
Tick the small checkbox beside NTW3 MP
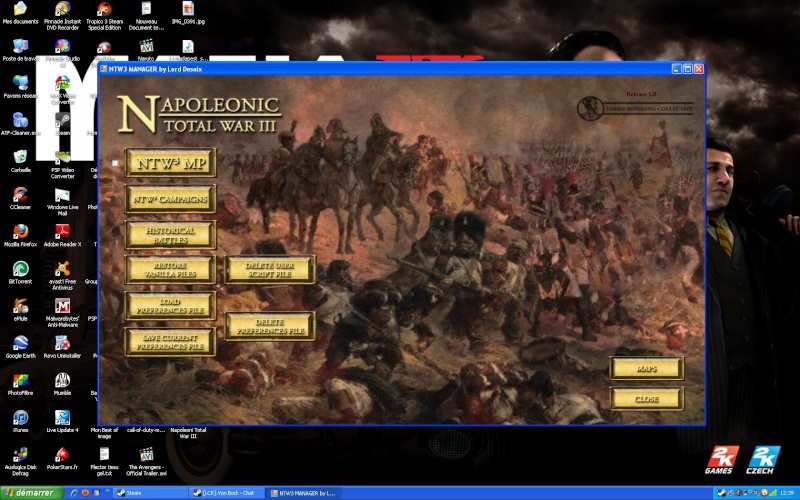pyautogui.click(x=115, y=163)
